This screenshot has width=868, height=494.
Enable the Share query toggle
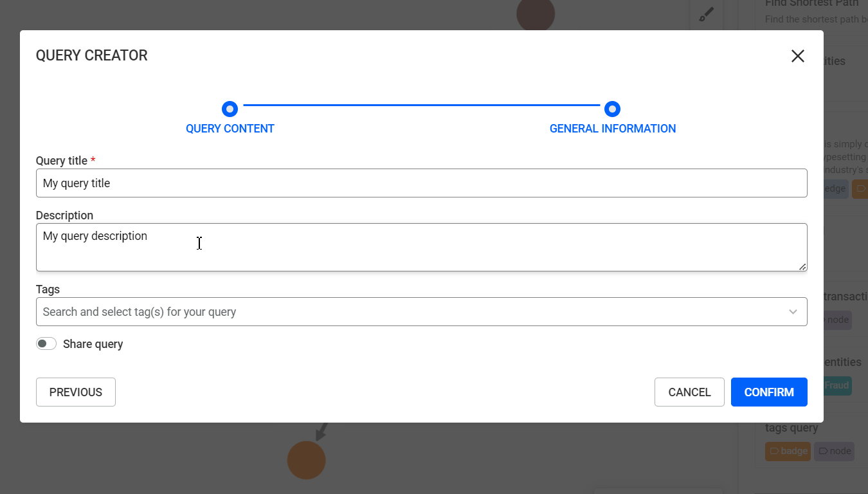click(x=46, y=343)
